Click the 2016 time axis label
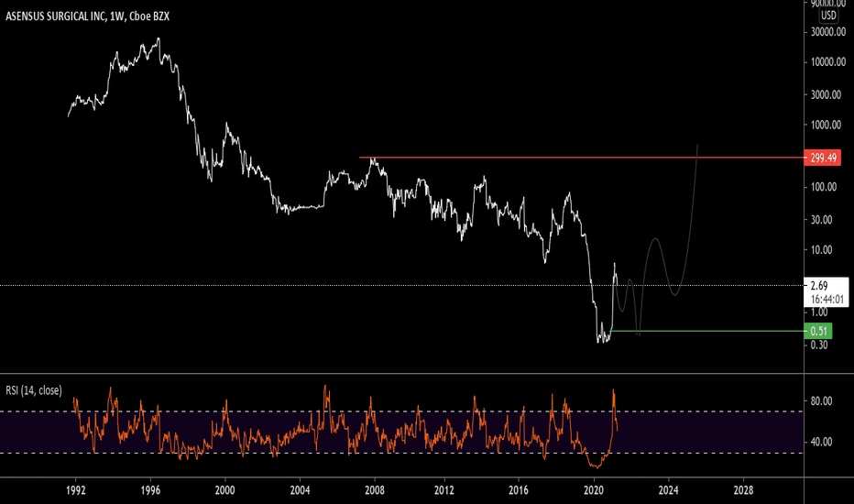The width and height of the screenshot is (854, 504). pyautogui.click(x=519, y=490)
